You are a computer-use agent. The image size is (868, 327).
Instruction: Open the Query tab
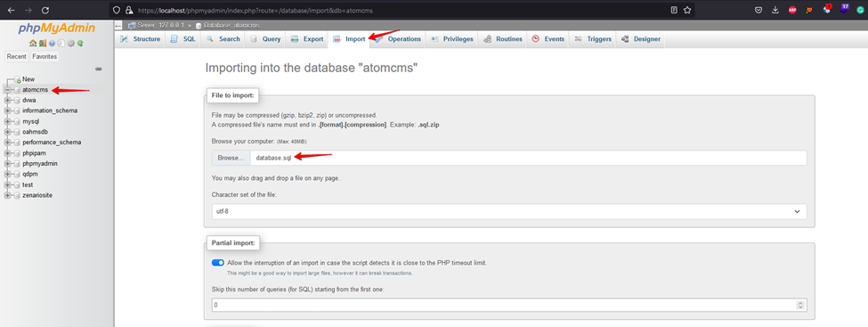click(x=265, y=39)
